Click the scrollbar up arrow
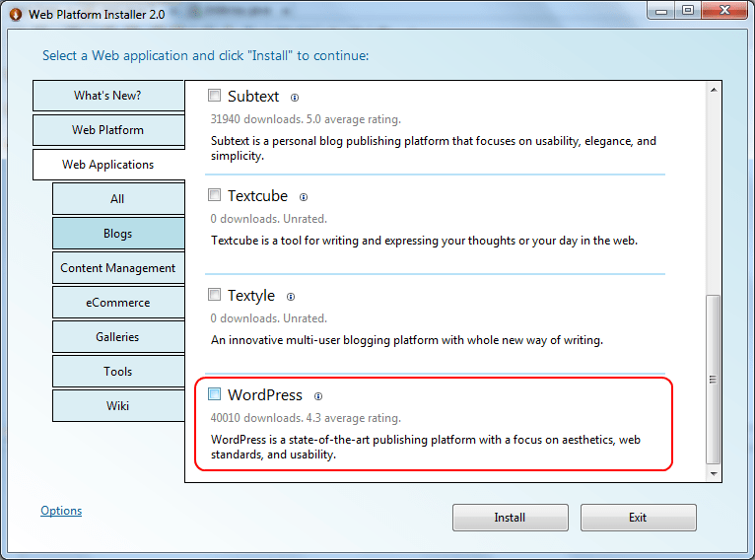The image size is (755, 560). point(714,90)
